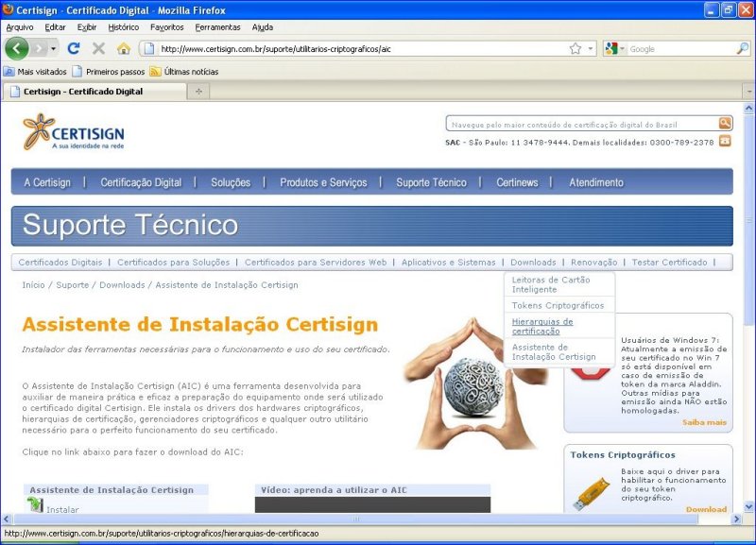Select the Certisign - Certificado Digital tab

[94, 91]
